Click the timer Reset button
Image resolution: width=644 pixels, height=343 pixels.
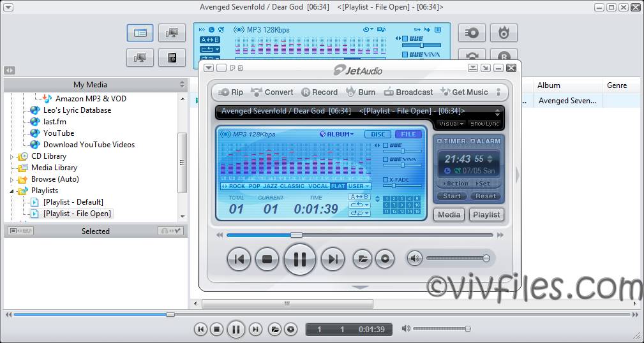pos(486,196)
